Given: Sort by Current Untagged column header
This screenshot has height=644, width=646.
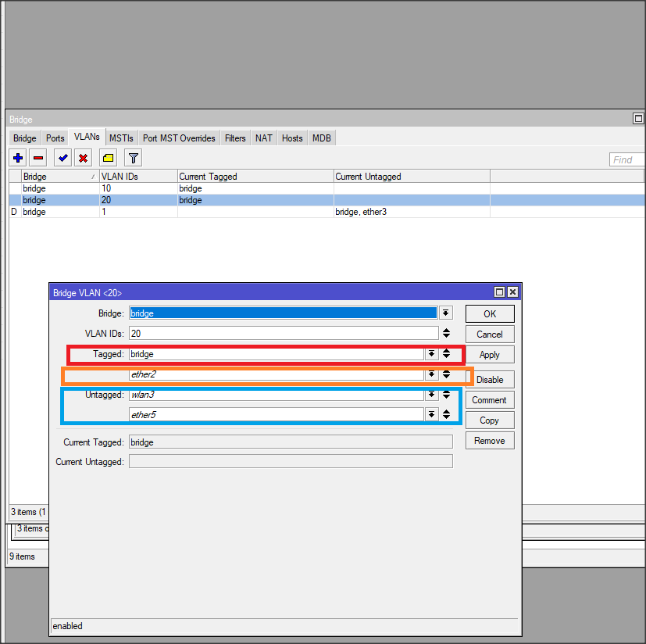Looking at the screenshot, I should coord(412,177).
